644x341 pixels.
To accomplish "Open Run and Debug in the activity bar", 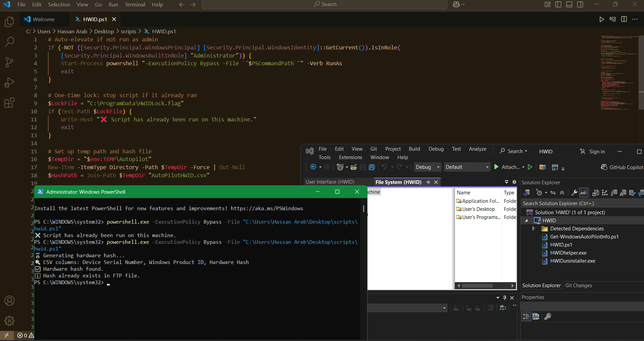I will coord(9,82).
